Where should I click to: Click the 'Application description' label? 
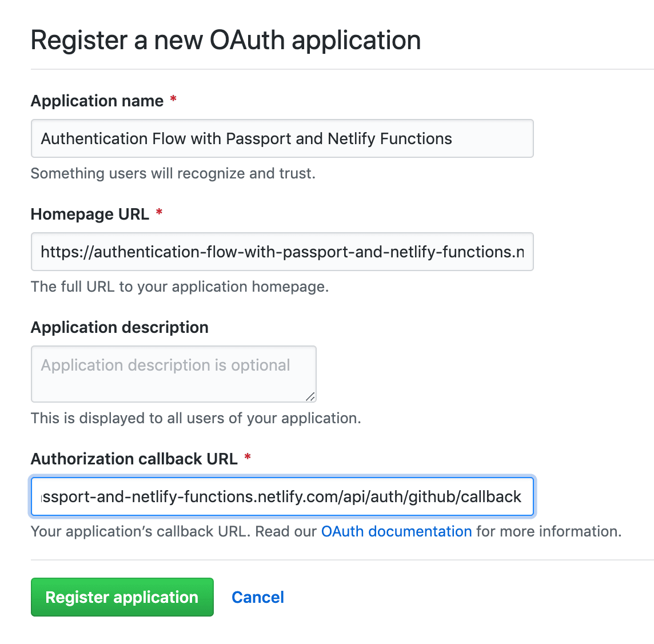[x=119, y=328]
